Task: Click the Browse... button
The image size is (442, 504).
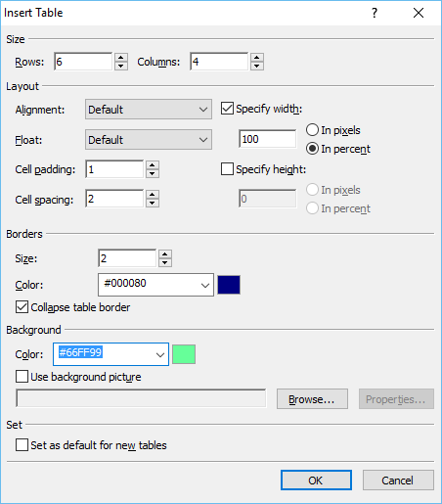Action: (312, 399)
